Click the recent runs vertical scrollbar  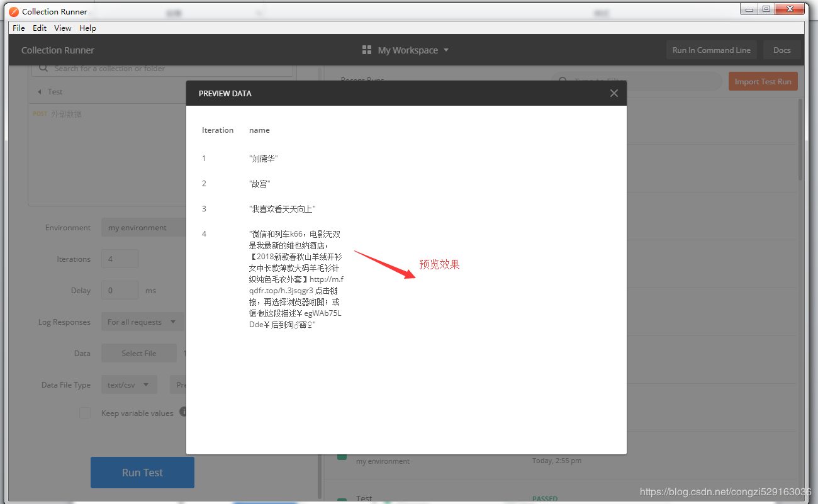800,140
